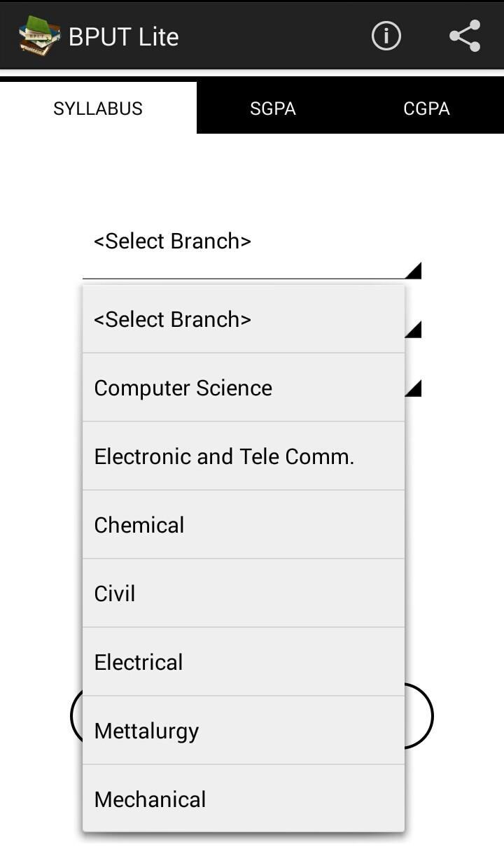Select Civil from the branch list
The image size is (504, 863).
pos(243,594)
